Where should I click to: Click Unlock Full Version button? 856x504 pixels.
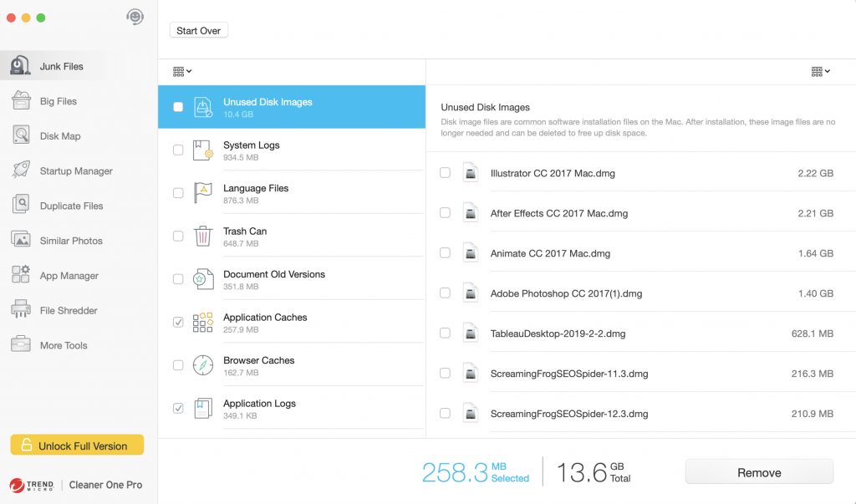[77, 445]
